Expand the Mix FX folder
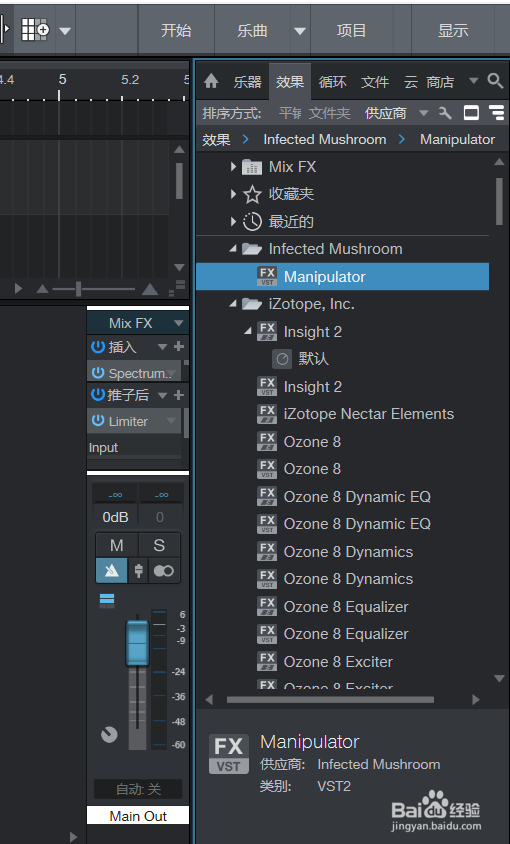The width and height of the screenshot is (510, 844). tap(233, 167)
